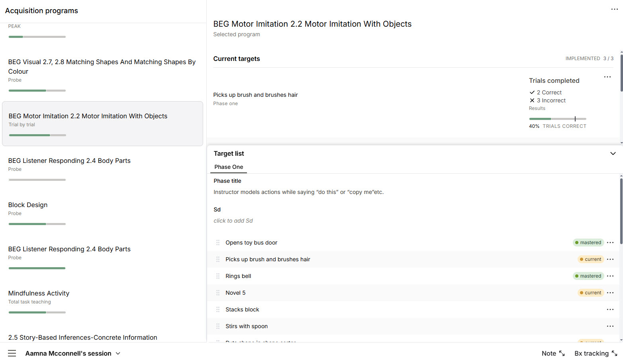This screenshot has width=623, height=364.
Task: Click the Target list panel scrollbar
Action: [x=621, y=211]
